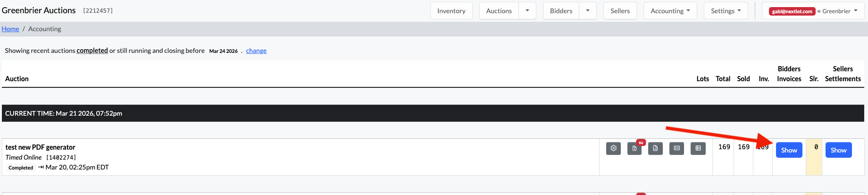Click the change date link
The image size is (868, 195).
click(256, 51)
